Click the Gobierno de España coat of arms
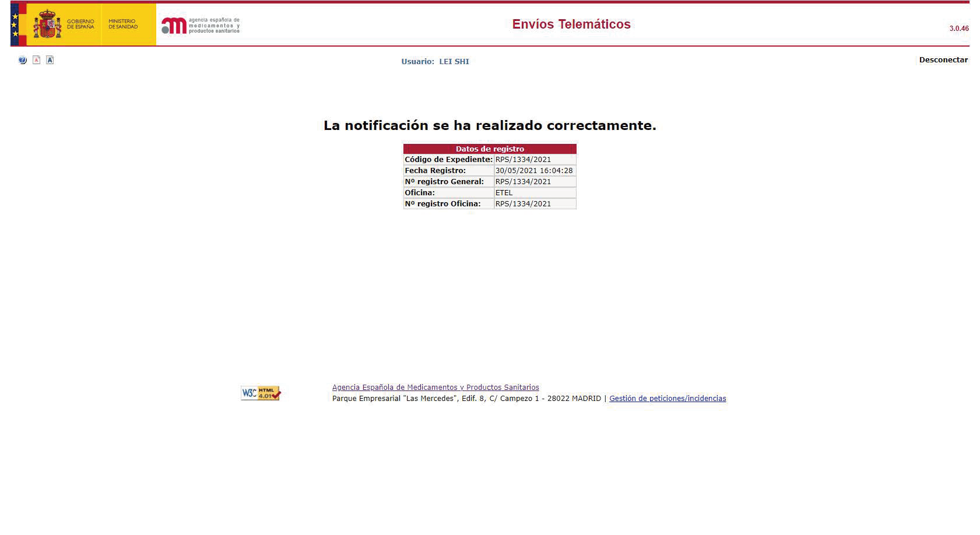 [47, 24]
